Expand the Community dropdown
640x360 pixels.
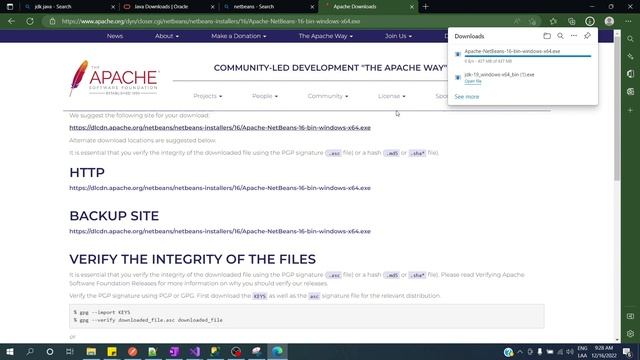tap(328, 96)
